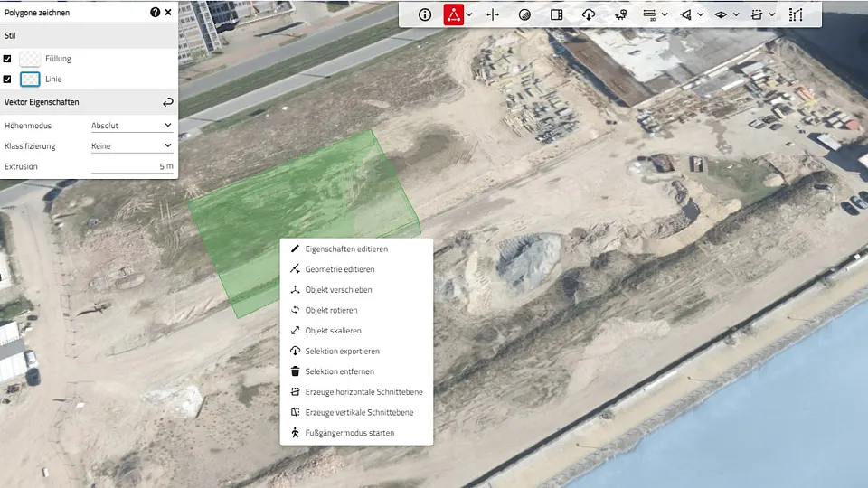The height and width of the screenshot is (488, 868).
Task: Click the shaded sphere icon in toolbar
Action: [x=524, y=14]
